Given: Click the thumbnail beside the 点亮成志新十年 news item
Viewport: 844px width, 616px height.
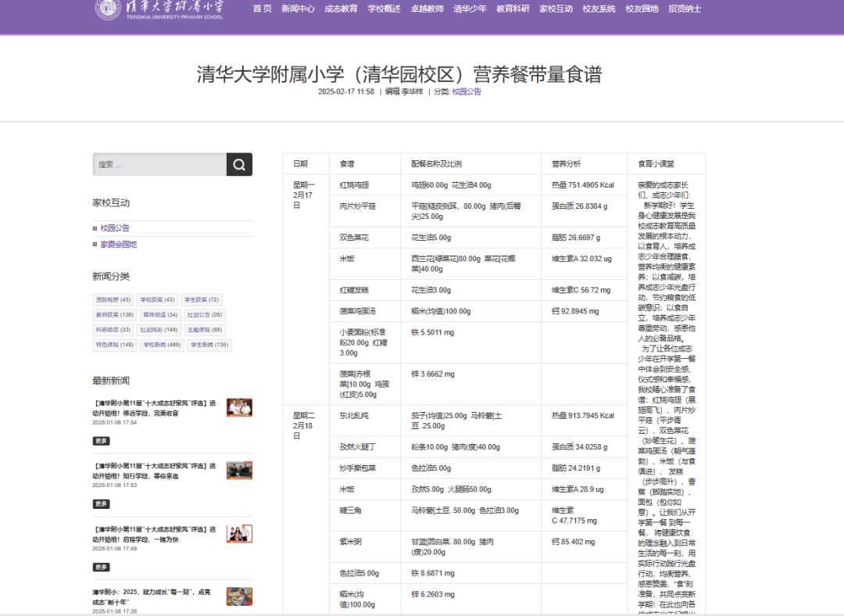Looking at the screenshot, I should [240, 596].
